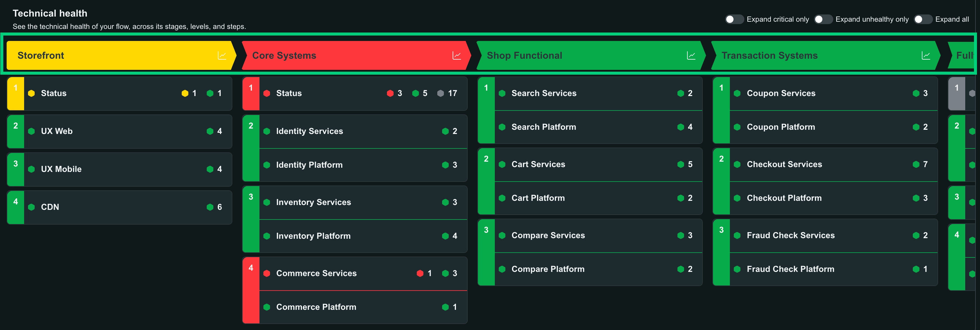Click green level 2 block in Core Systems

251,148
